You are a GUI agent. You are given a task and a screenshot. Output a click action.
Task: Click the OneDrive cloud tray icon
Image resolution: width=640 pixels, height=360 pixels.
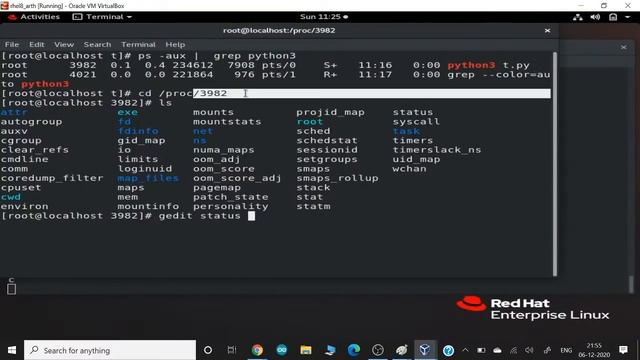pos(497,350)
